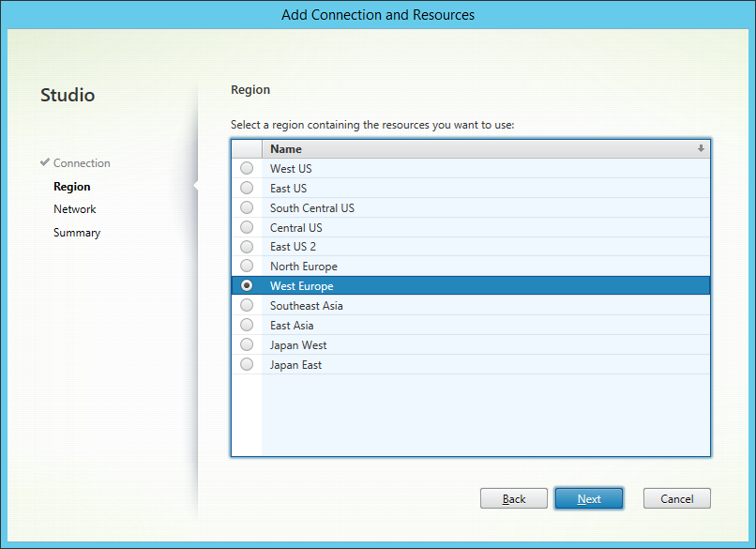Click the Connection checkmark icon
This screenshot has height=549, width=756.
45,162
